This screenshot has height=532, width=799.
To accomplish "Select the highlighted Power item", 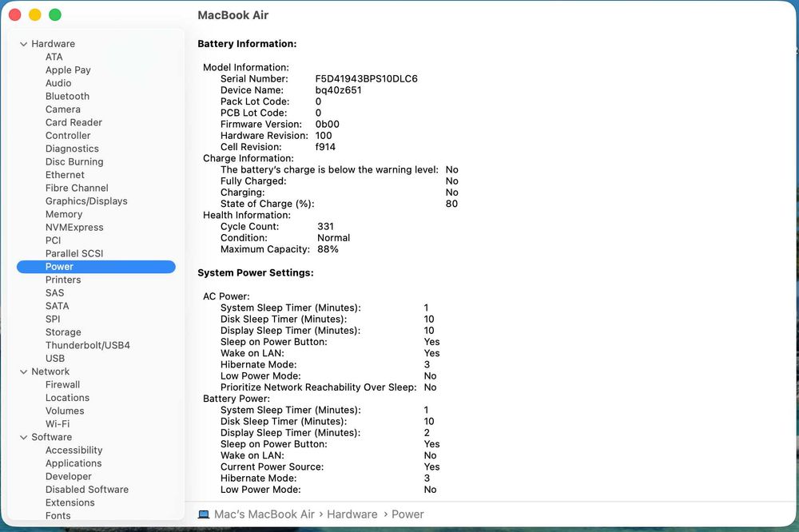I will tap(96, 267).
